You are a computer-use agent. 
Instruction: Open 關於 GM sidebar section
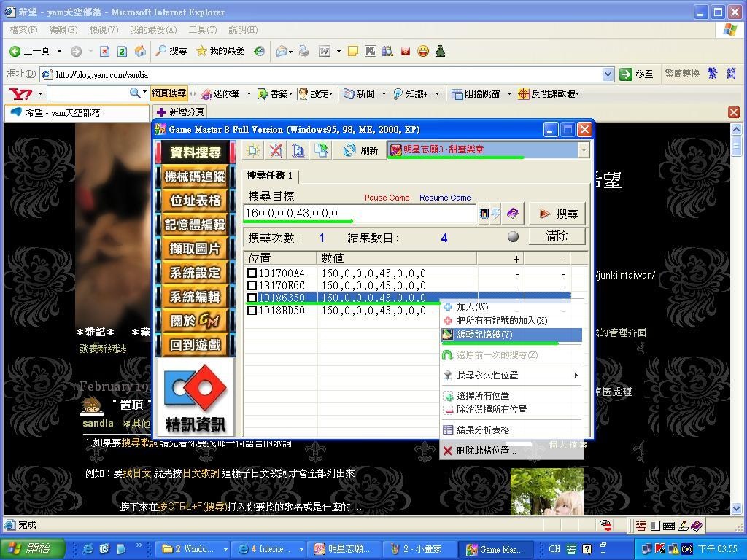[196, 321]
